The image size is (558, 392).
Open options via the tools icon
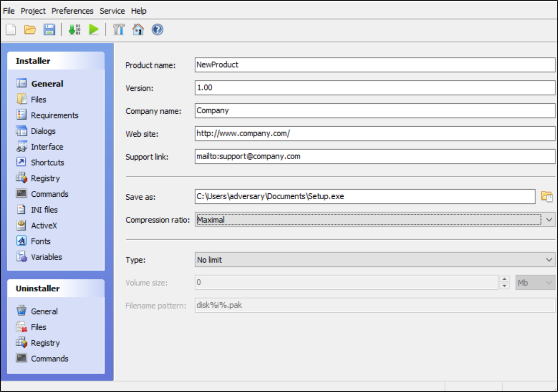coord(119,30)
